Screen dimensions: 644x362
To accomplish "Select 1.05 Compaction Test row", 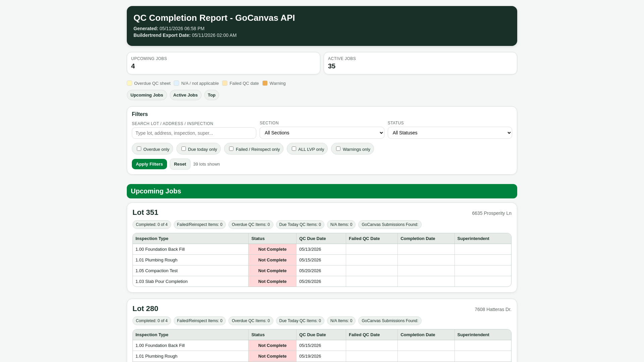I will [x=322, y=271].
